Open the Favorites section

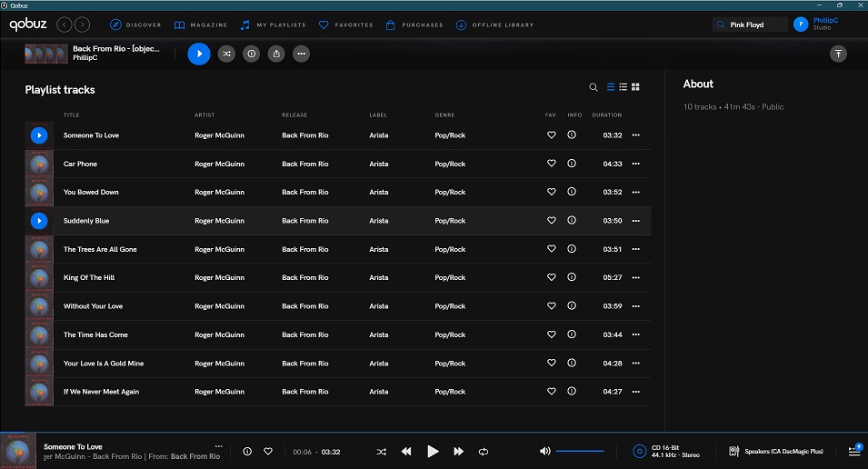(346, 25)
